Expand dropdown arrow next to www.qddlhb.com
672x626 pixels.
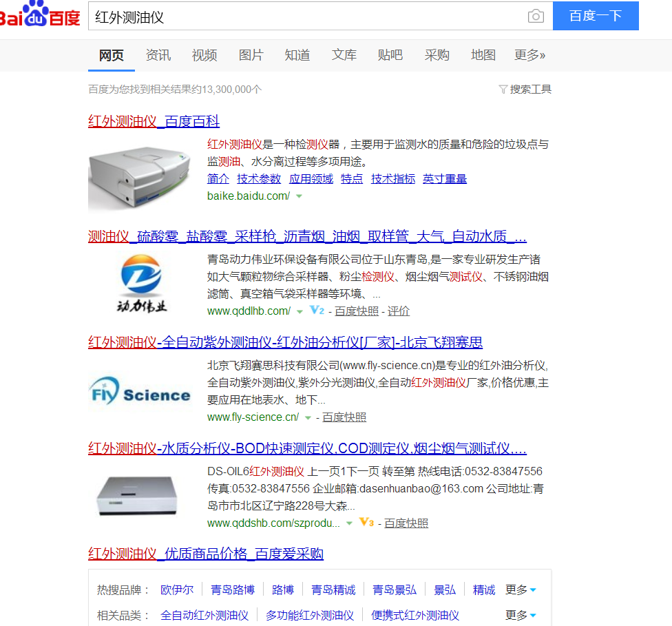tap(300, 312)
